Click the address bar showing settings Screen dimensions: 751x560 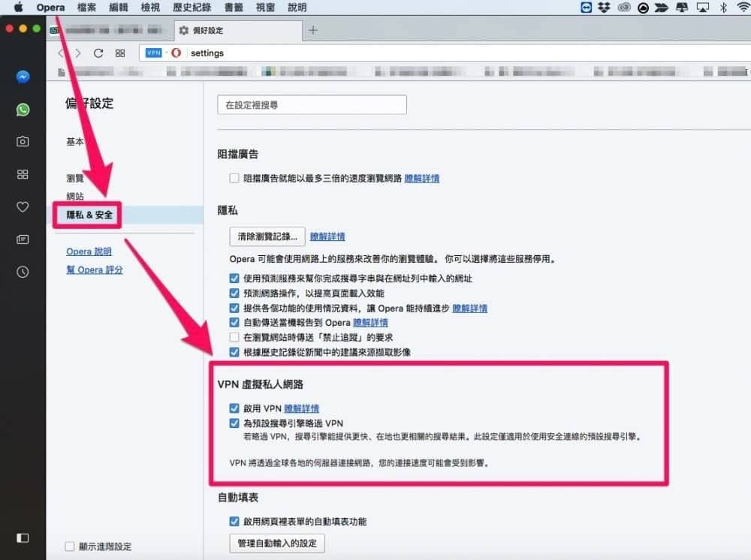(445, 53)
